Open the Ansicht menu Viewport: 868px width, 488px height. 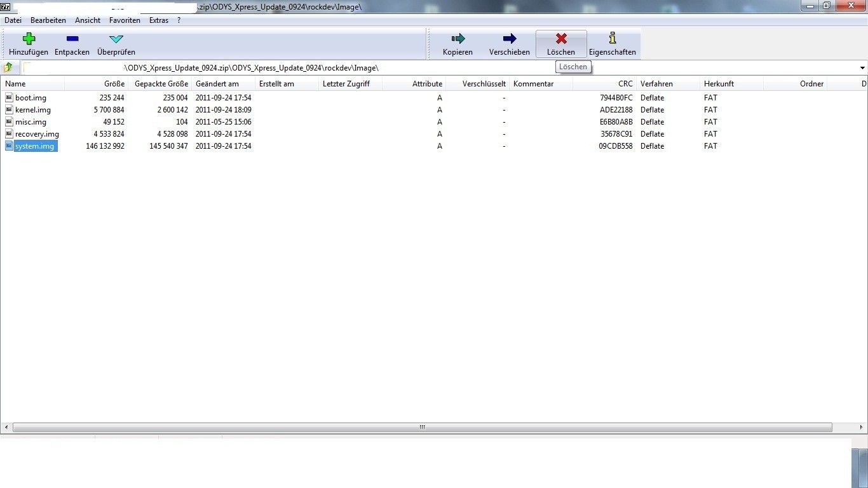tap(88, 20)
